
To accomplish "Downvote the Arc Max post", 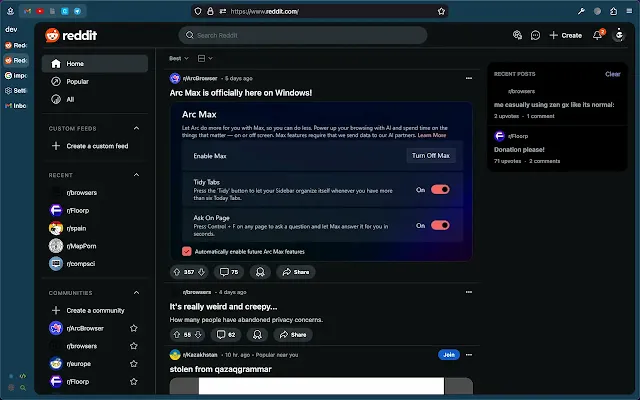I will 201,272.
